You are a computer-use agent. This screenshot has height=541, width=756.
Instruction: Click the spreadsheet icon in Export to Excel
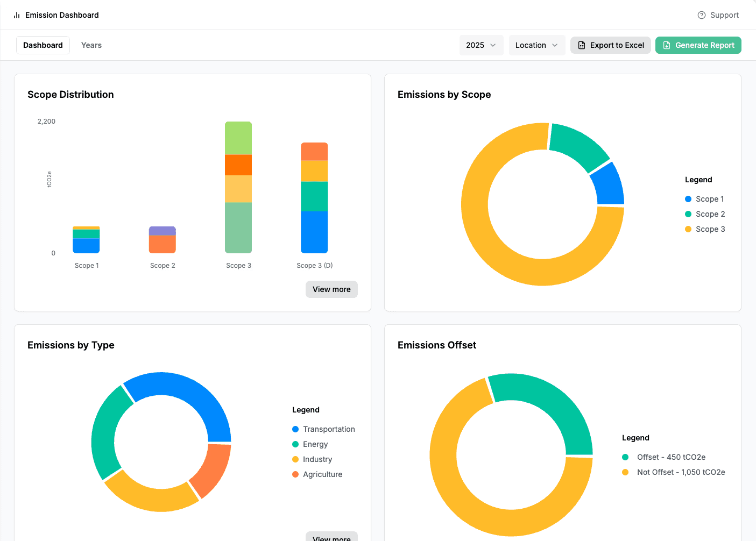pos(582,45)
